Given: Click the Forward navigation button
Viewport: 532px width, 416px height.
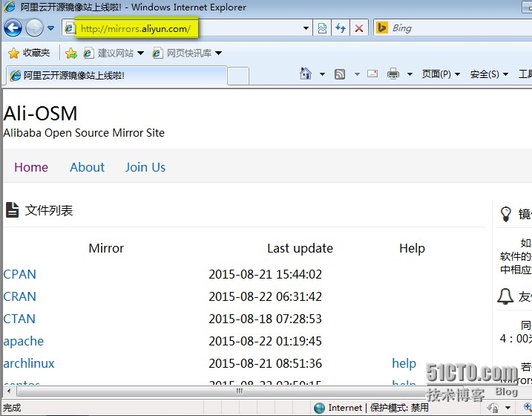Looking at the screenshot, I should pyautogui.click(x=34, y=28).
